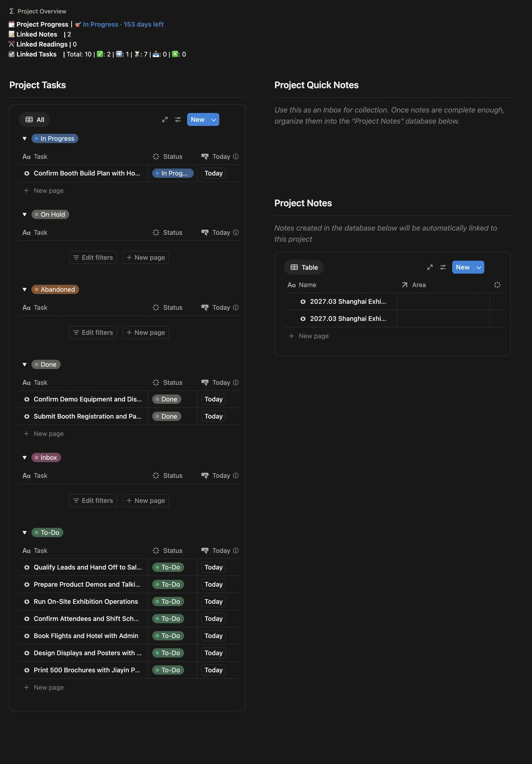Click Today info icon in To-Do group
The width and height of the screenshot is (532, 764).
point(236,551)
